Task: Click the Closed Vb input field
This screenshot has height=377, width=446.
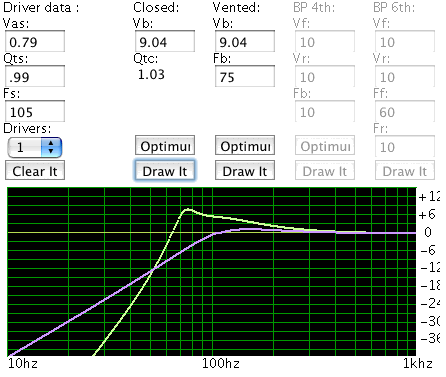Action: [165, 41]
